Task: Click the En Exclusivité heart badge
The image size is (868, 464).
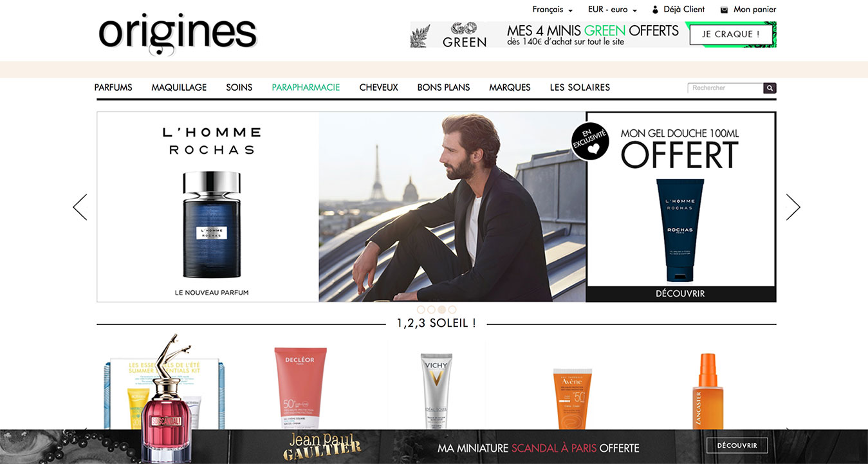Action: pyautogui.click(x=590, y=142)
